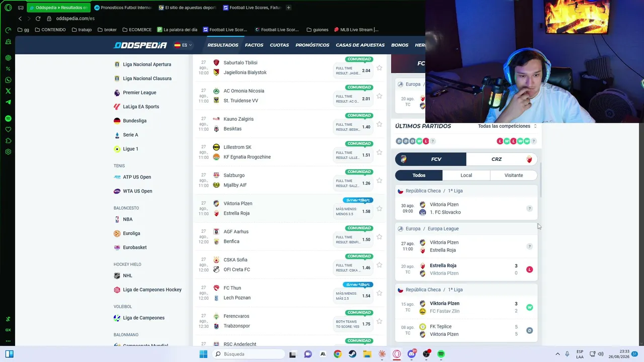This screenshot has height=362, width=644.
Task: Star the Kauno Zalgiris vs Besiktas match
Action: coord(379,124)
